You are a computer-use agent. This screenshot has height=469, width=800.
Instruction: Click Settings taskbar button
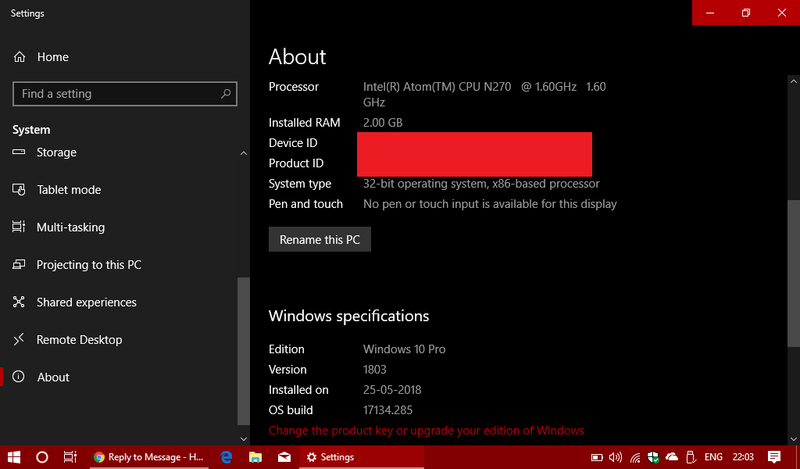[361, 457]
